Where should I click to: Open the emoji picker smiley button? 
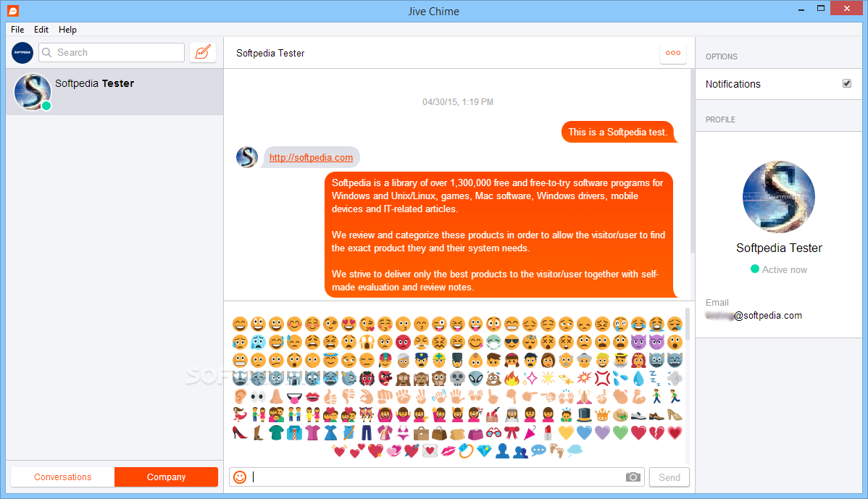click(240, 477)
